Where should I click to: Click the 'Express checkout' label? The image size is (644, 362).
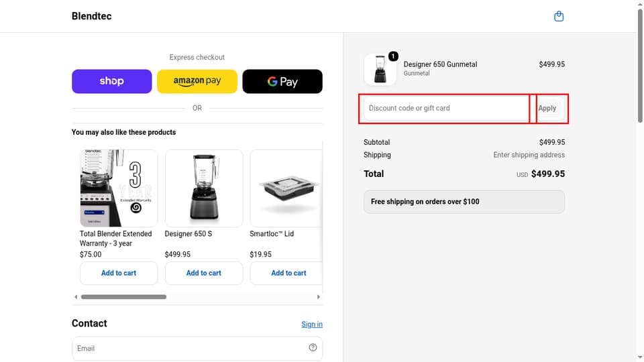[197, 58]
